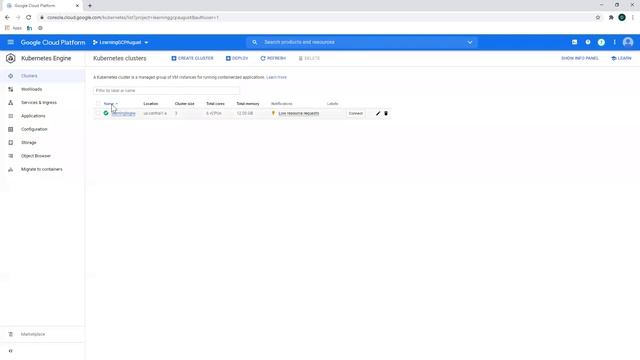Open Configuration in sidebar menu

tap(34, 129)
